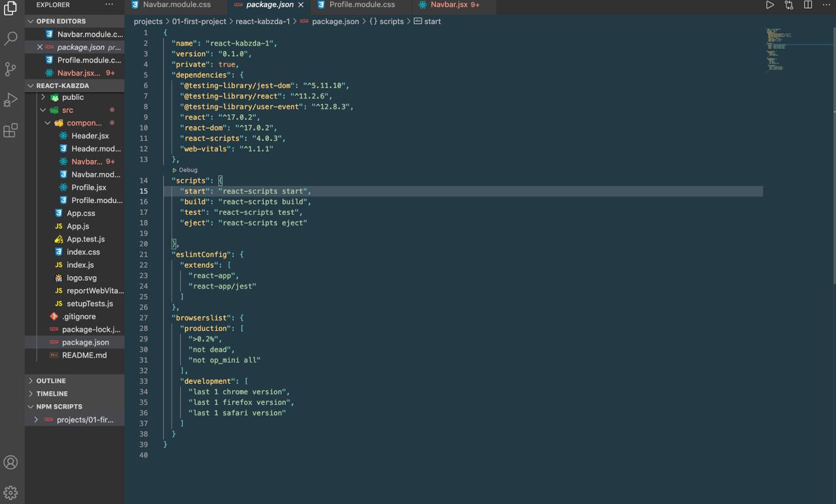Image resolution: width=836 pixels, height=504 pixels.
Task: Open the Search view icon
Action: pyautogui.click(x=10, y=39)
